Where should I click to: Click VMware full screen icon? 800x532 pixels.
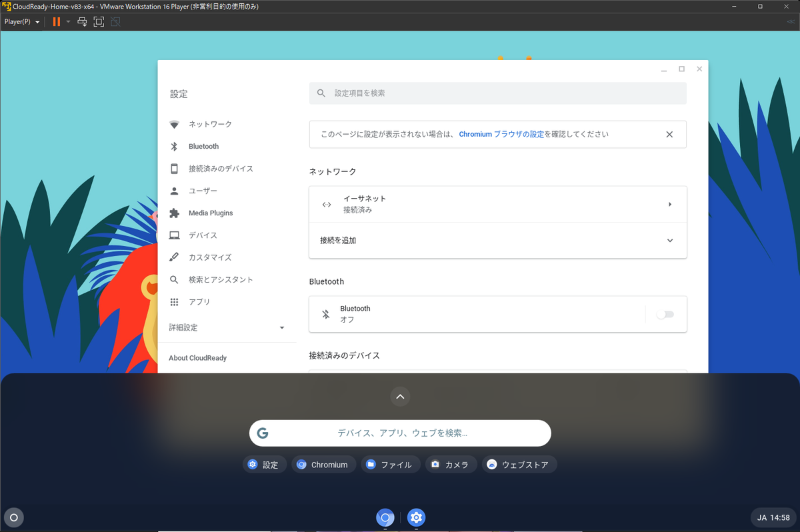(x=99, y=22)
